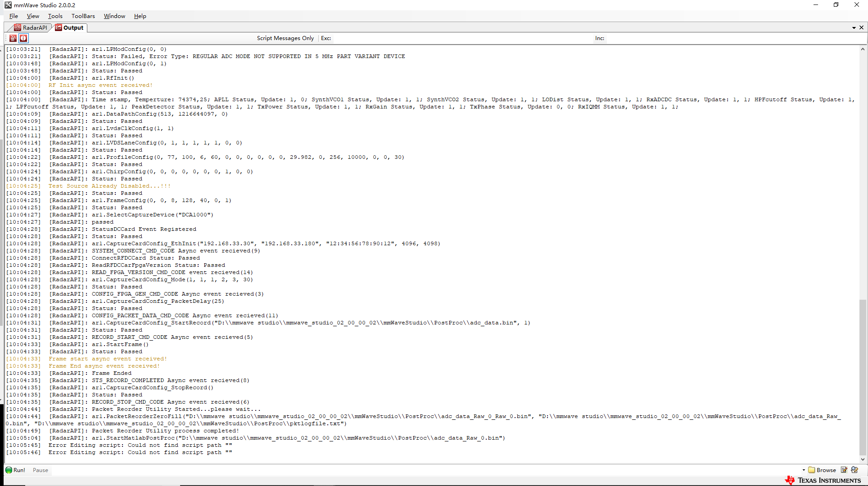Open the ToolBars menu

[83, 16]
